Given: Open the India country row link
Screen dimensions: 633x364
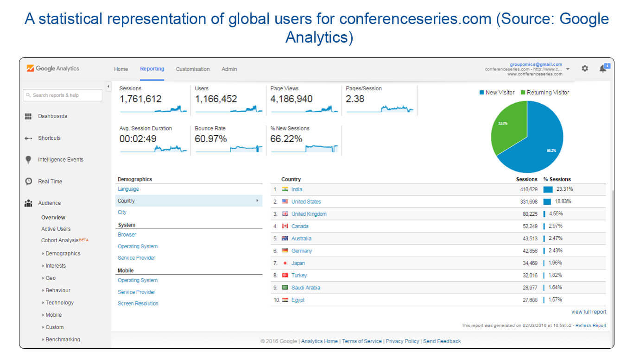Looking at the screenshot, I should tap(297, 189).
